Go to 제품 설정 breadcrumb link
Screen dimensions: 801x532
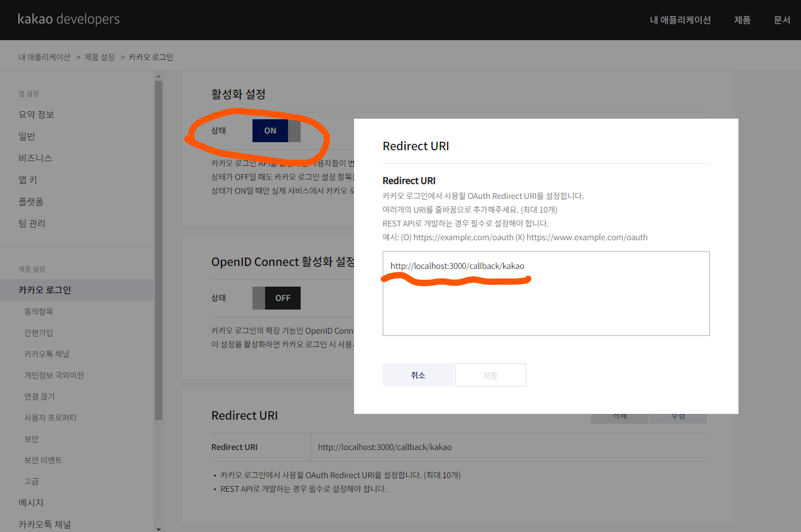(x=99, y=57)
